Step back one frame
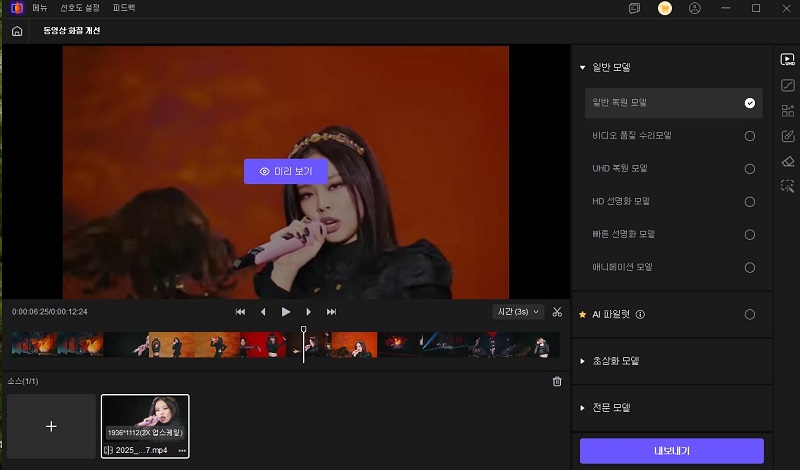800x470 pixels. click(263, 312)
